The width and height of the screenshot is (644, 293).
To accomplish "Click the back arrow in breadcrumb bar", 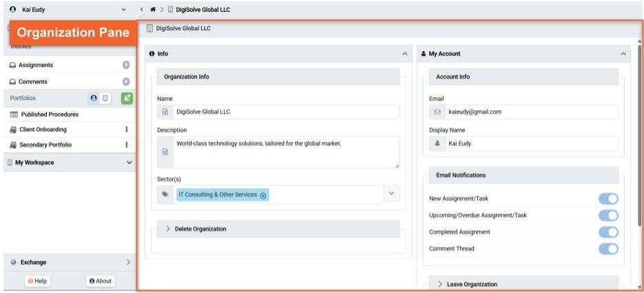I will [x=141, y=10].
